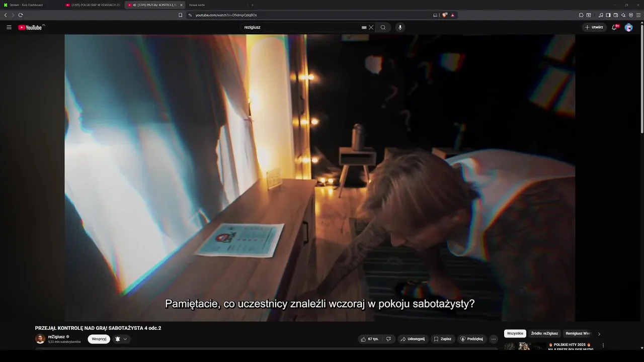
Task: Open options menu for POLSKIE HITY 2025 video
Action: (603, 345)
